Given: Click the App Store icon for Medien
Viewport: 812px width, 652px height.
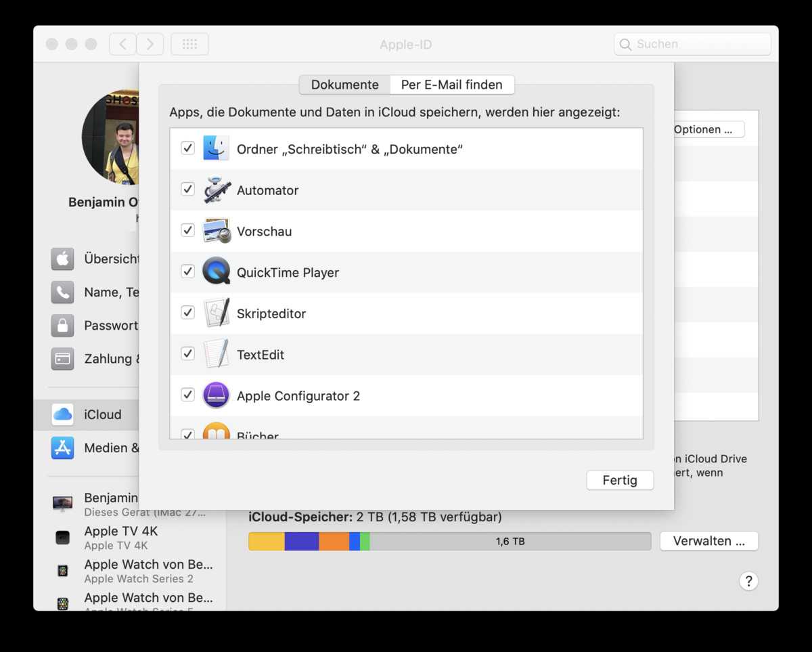Looking at the screenshot, I should pos(63,448).
